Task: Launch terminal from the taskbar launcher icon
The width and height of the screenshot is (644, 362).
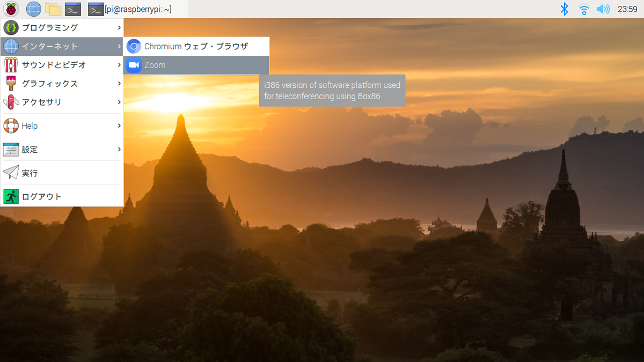Action: coord(72,9)
